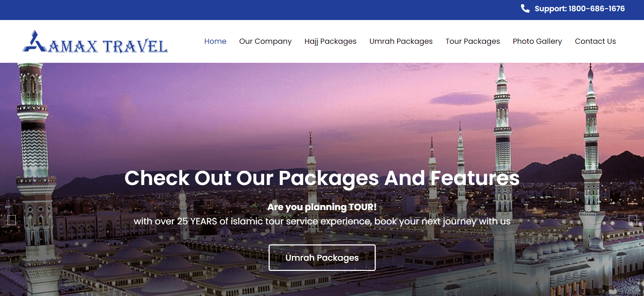Expand Umrah Packages in the navigation bar
This screenshot has width=644, height=296.
tap(401, 41)
